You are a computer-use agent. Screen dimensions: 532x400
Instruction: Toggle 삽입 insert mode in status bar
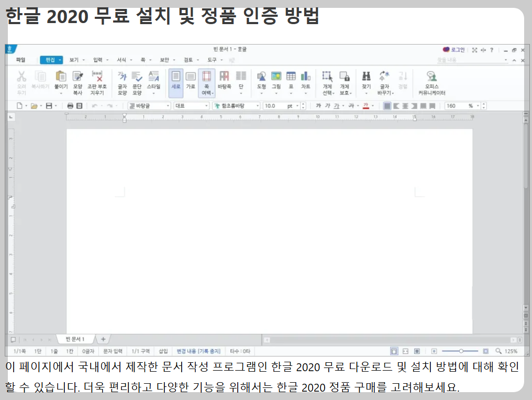pos(163,351)
